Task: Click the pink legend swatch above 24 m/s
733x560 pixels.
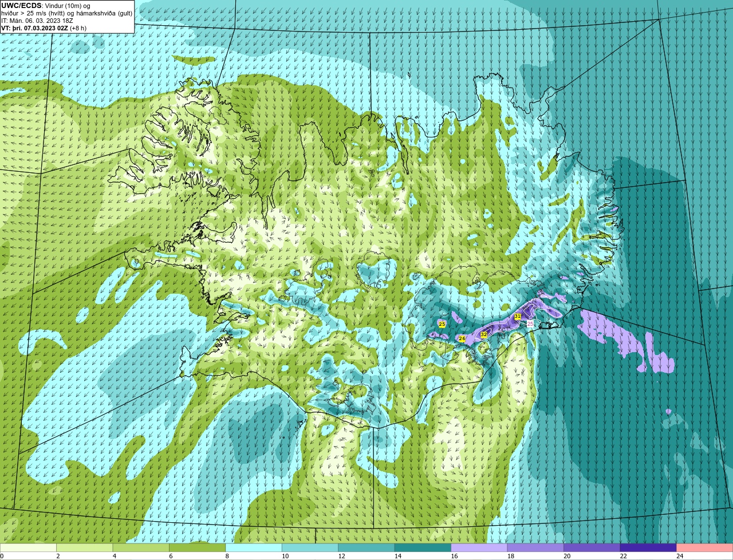Action: [705, 547]
